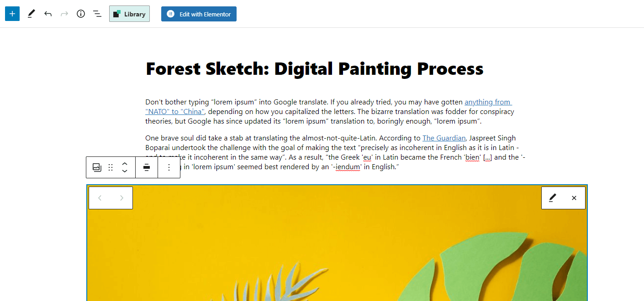The height and width of the screenshot is (301, 644).
Task: Click the Undo arrow
Action: point(48,14)
